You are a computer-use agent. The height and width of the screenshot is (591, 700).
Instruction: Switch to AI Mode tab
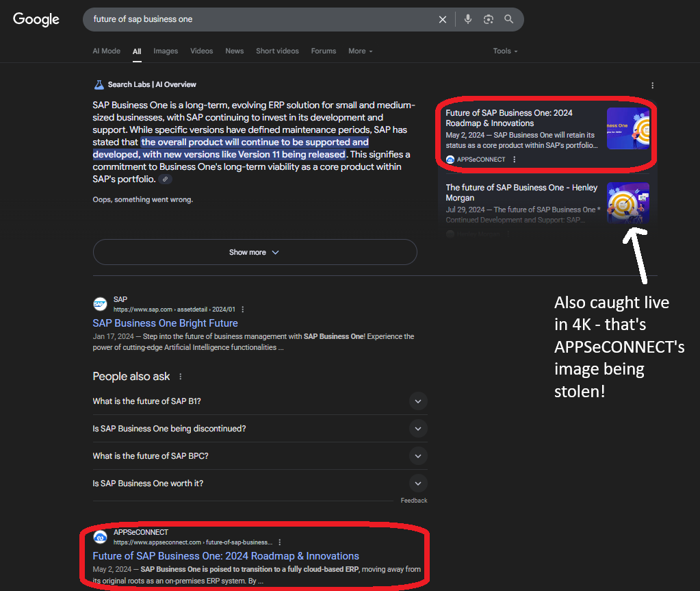106,51
